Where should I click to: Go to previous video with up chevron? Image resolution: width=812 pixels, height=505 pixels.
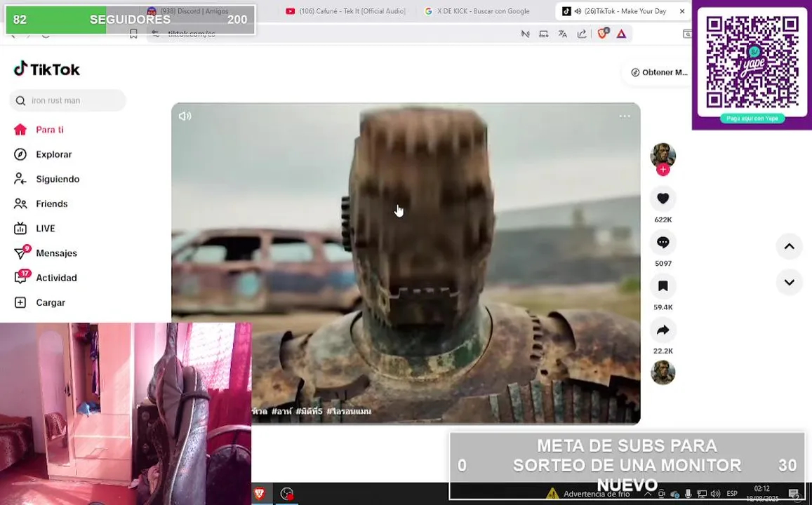click(x=790, y=246)
